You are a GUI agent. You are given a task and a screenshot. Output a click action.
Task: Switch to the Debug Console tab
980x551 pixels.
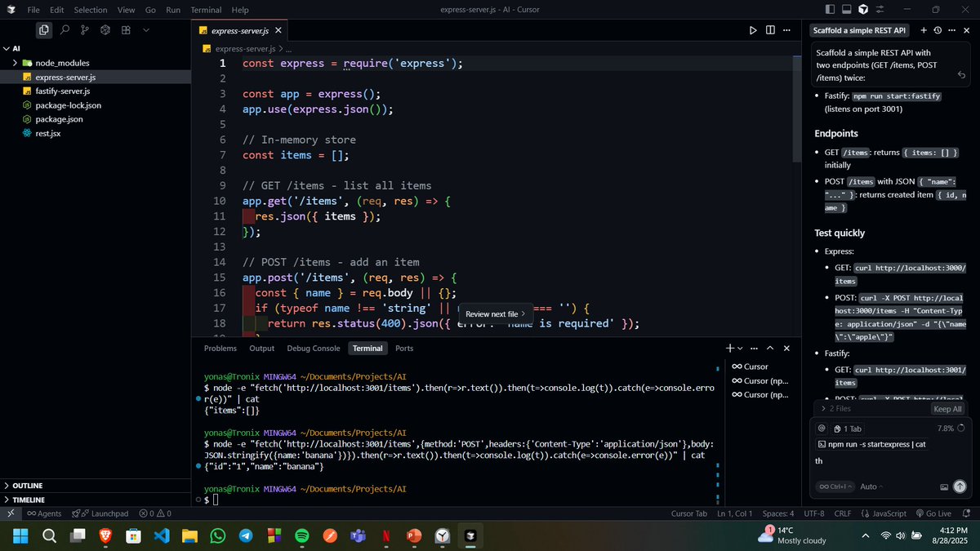point(314,348)
